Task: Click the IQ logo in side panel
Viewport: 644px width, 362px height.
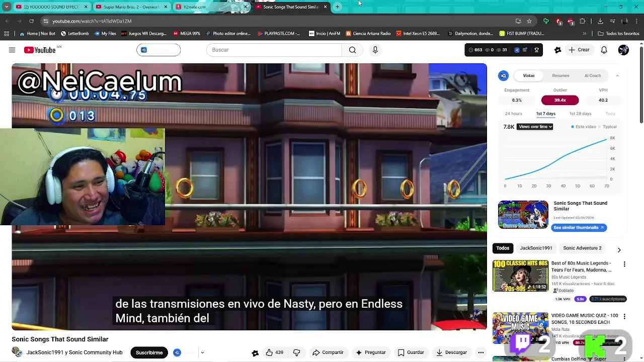Action: tap(504, 75)
